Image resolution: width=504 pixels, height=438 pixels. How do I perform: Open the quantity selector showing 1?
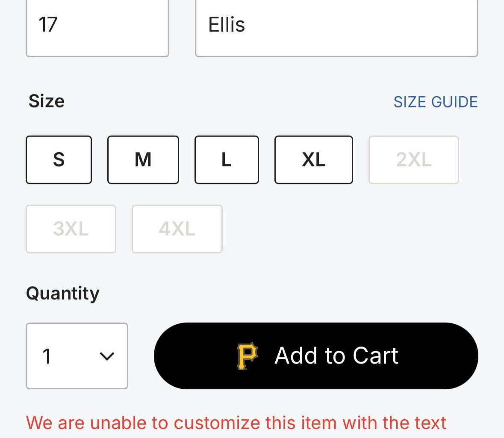[77, 355]
